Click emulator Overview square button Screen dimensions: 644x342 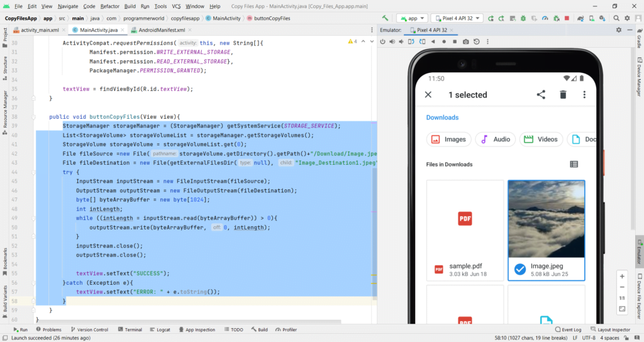(455, 41)
